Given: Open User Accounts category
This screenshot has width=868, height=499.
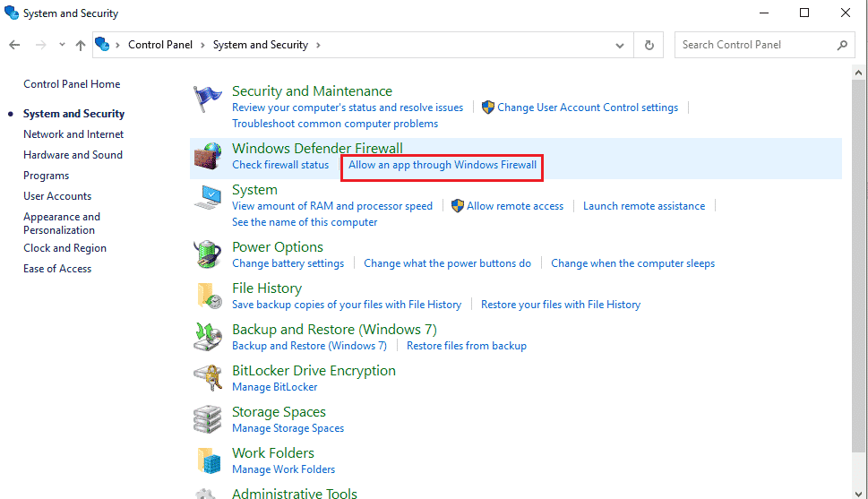Looking at the screenshot, I should (57, 196).
